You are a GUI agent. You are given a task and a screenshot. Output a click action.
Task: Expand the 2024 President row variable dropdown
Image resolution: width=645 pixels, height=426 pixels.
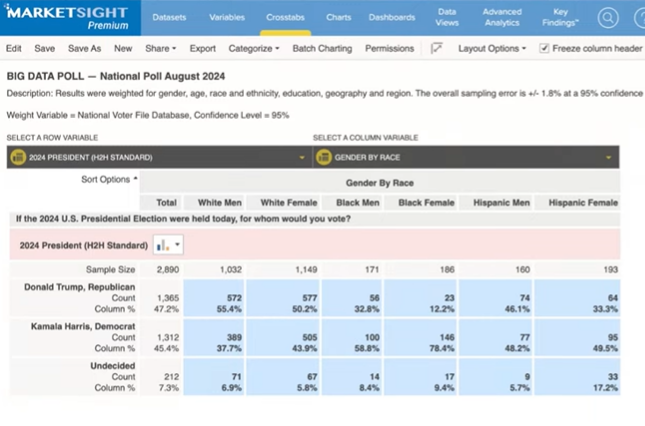(x=302, y=157)
